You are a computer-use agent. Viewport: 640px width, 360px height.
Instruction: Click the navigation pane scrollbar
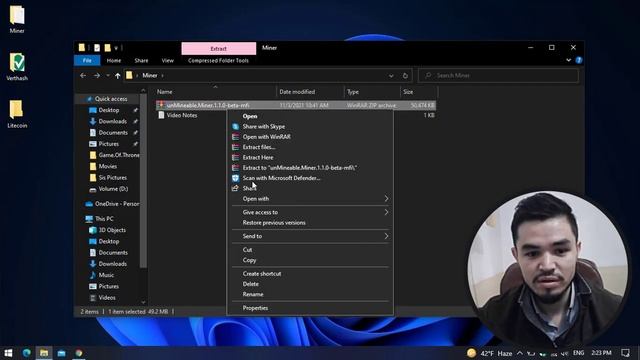[x=143, y=180]
